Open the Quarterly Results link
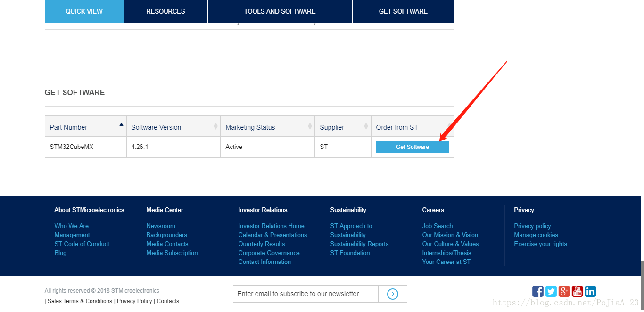This screenshot has width=644, height=312. pyautogui.click(x=262, y=244)
